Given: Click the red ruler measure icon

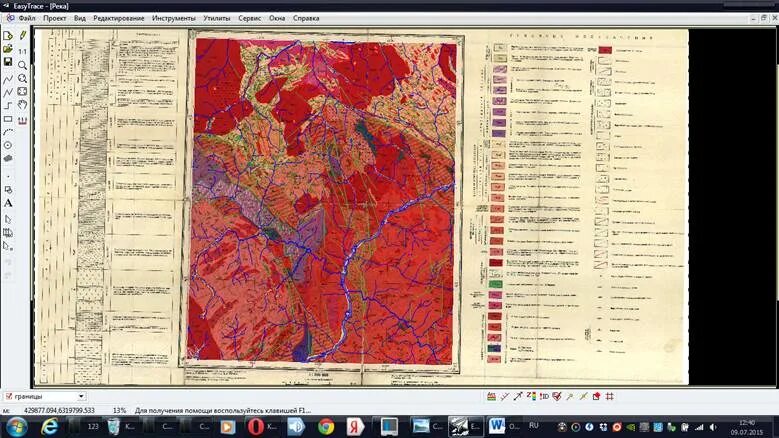Looking at the screenshot, I should (x=22, y=121).
